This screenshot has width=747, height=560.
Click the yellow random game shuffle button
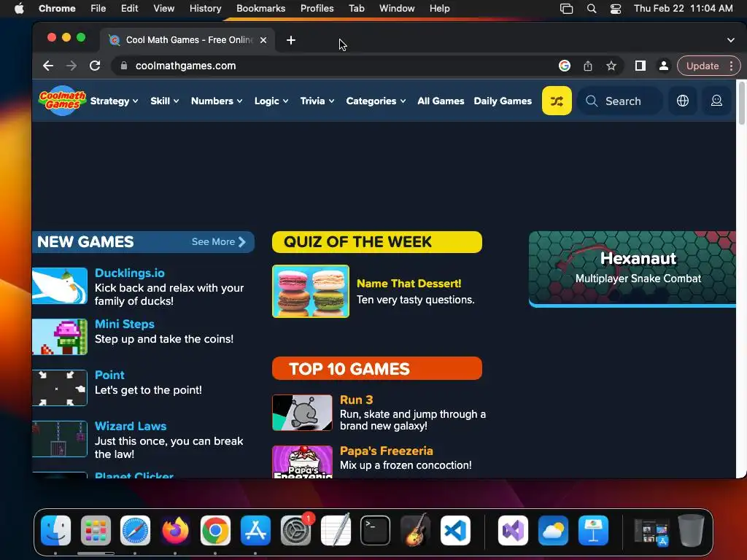tap(557, 101)
